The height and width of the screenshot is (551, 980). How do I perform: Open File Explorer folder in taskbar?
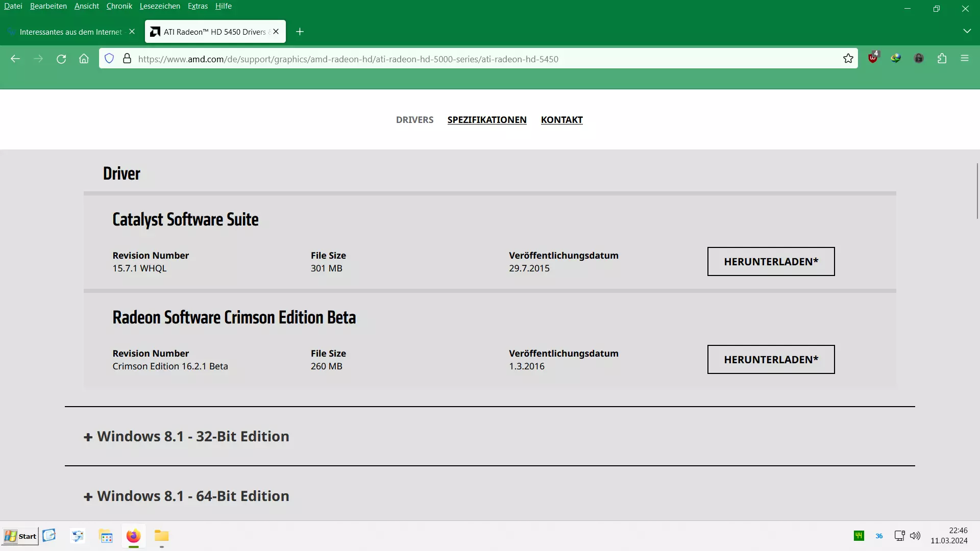coord(162,536)
